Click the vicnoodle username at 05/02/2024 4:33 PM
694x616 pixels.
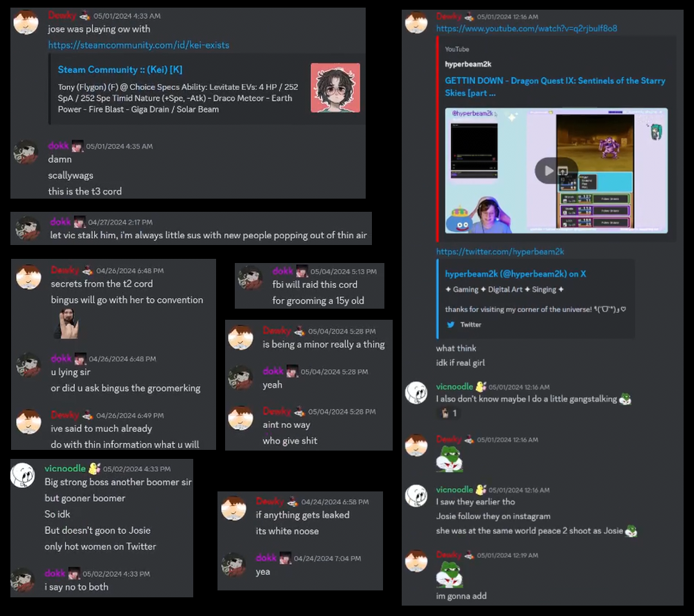[x=65, y=469]
